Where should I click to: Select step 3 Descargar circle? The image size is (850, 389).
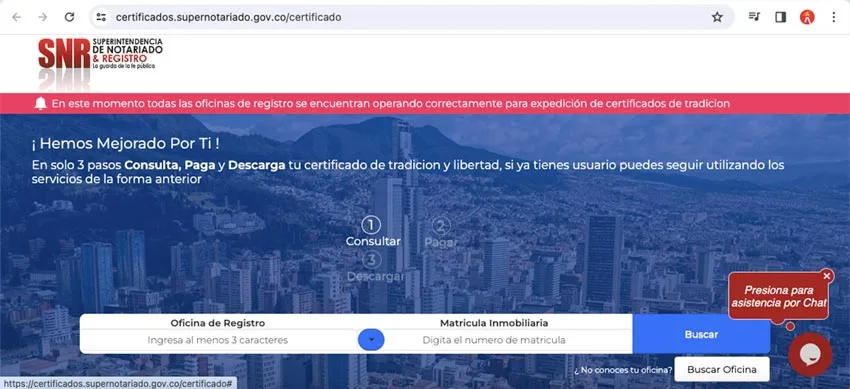371,260
